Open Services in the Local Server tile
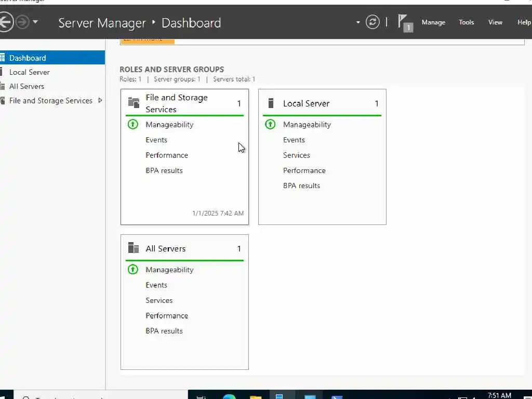 (x=296, y=155)
